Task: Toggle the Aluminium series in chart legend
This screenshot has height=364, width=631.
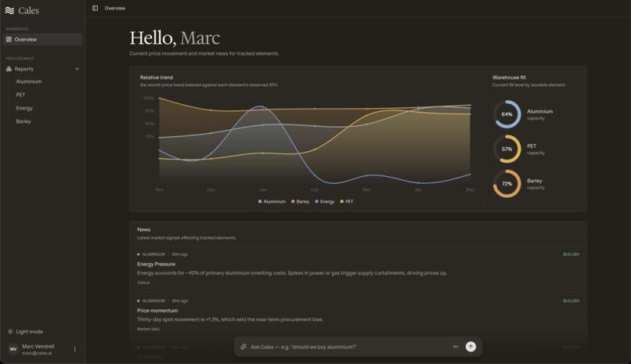Action: pyautogui.click(x=272, y=201)
